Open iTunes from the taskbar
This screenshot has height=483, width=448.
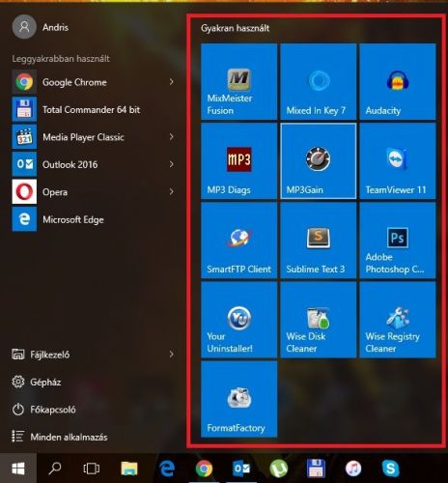tap(353, 469)
